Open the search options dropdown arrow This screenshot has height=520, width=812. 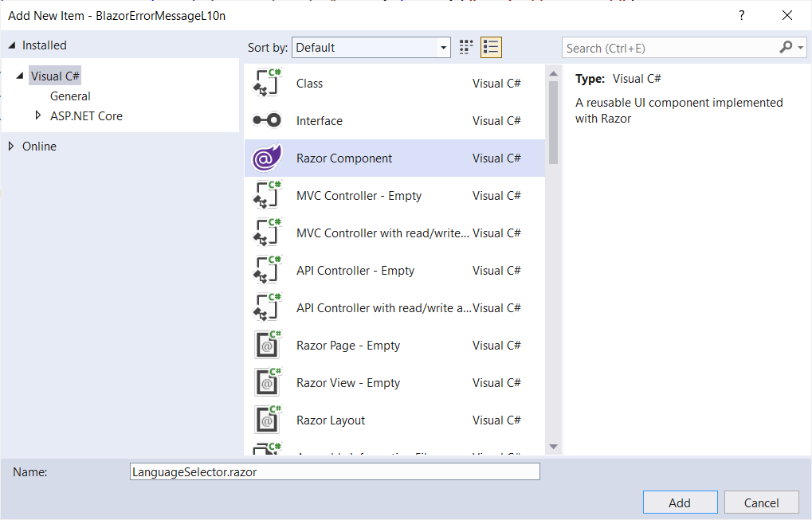click(801, 48)
